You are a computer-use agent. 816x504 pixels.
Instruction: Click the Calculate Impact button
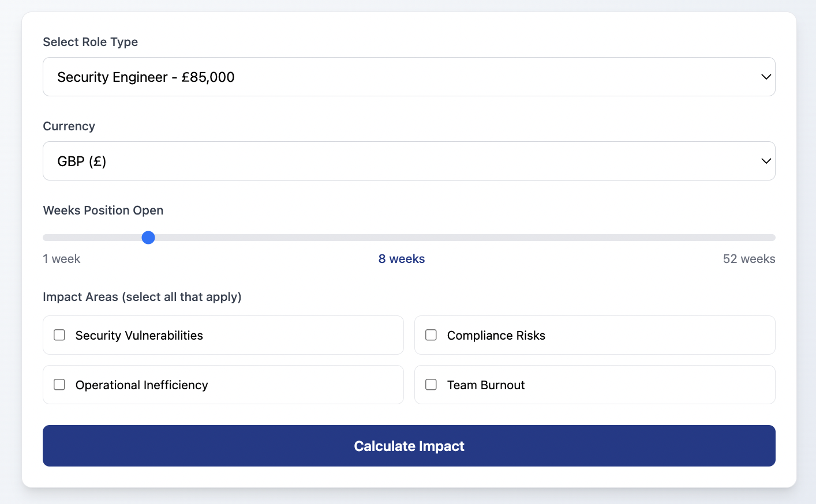pyautogui.click(x=409, y=446)
